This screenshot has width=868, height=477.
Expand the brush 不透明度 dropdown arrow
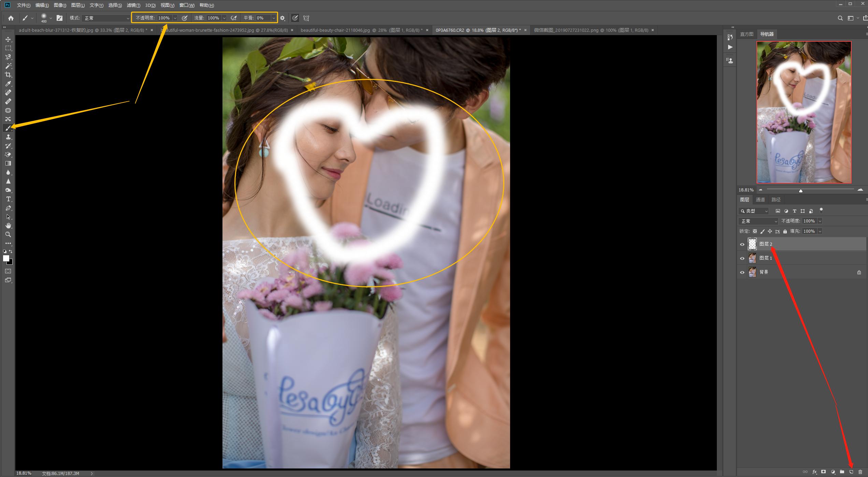coord(175,18)
